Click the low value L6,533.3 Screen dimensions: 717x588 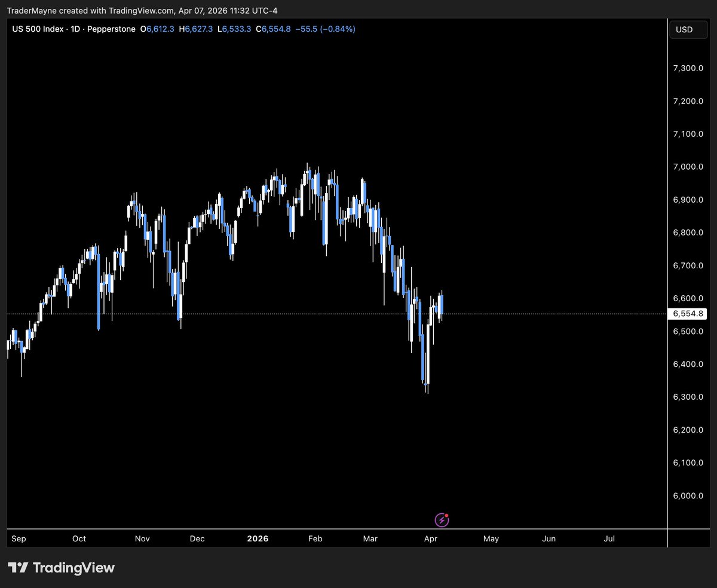(x=234, y=29)
